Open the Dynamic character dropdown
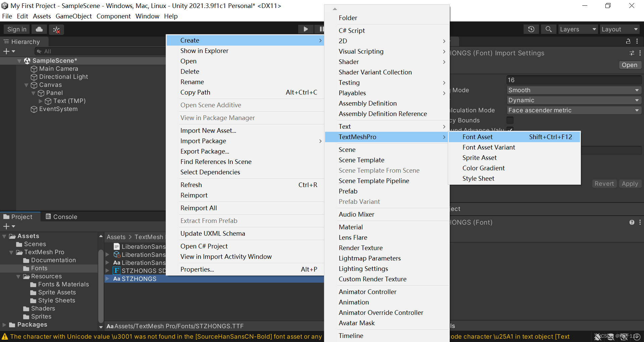This screenshot has height=342, width=644. [x=574, y=100]
